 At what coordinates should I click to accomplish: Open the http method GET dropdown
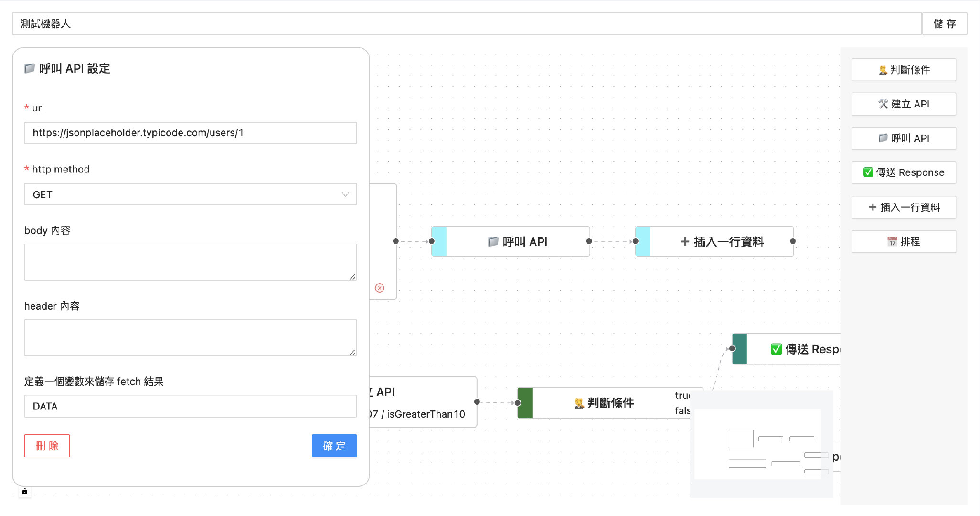pos(191,194)
